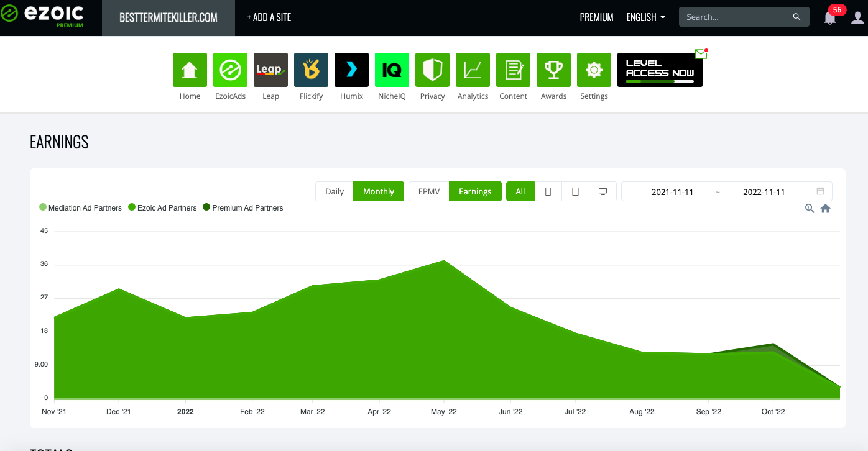This screenshot has height=451, width=868.
Task: Open the Flickify app icon
Action: click(311, 70)
